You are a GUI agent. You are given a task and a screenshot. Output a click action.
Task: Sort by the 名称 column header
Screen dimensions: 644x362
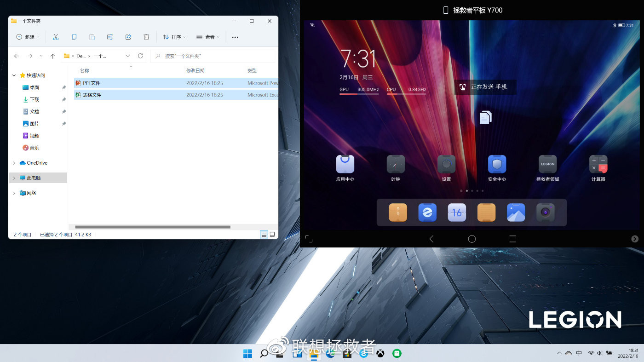[84, 71]
